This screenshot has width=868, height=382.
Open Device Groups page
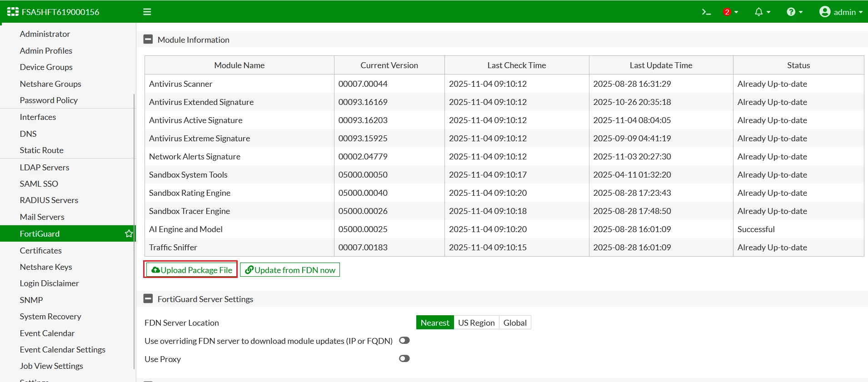coord(46,67)
